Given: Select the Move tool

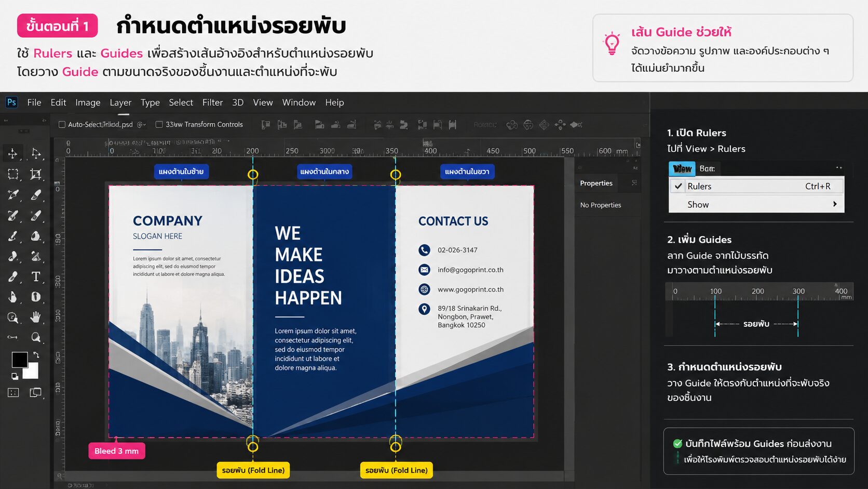Looking at the screenshot, I should click(x=13, y=153).
